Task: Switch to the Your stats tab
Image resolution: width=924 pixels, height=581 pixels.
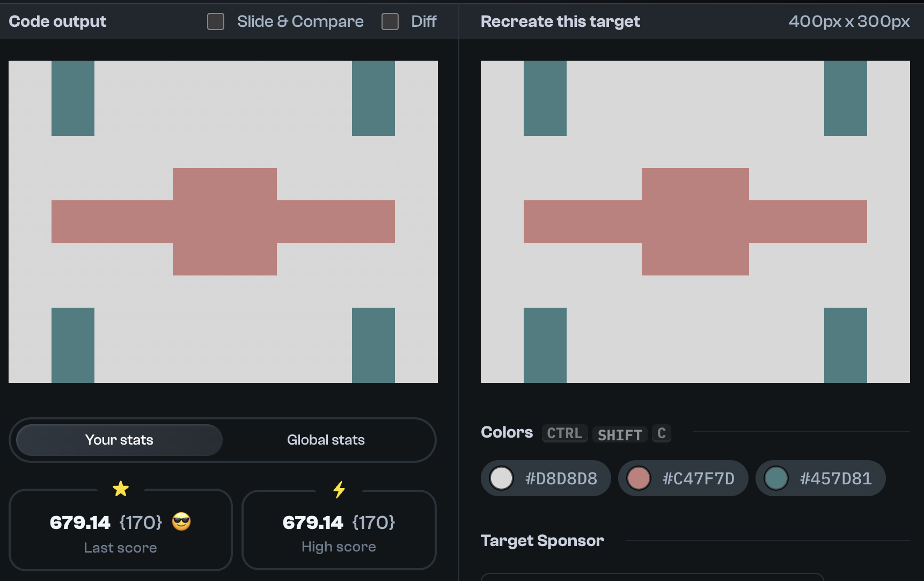Action: click(x=119, y=440)
